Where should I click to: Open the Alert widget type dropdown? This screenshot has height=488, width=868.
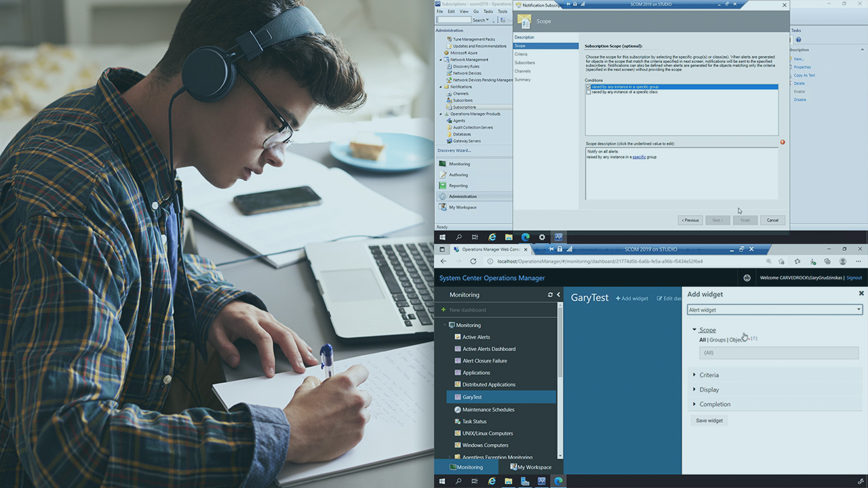[774, 310]
